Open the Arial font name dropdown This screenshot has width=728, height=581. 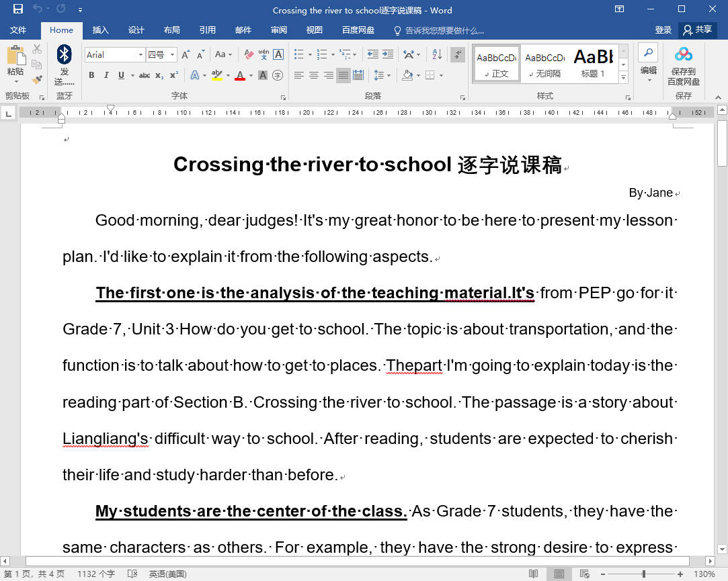[x=140, y=55]
